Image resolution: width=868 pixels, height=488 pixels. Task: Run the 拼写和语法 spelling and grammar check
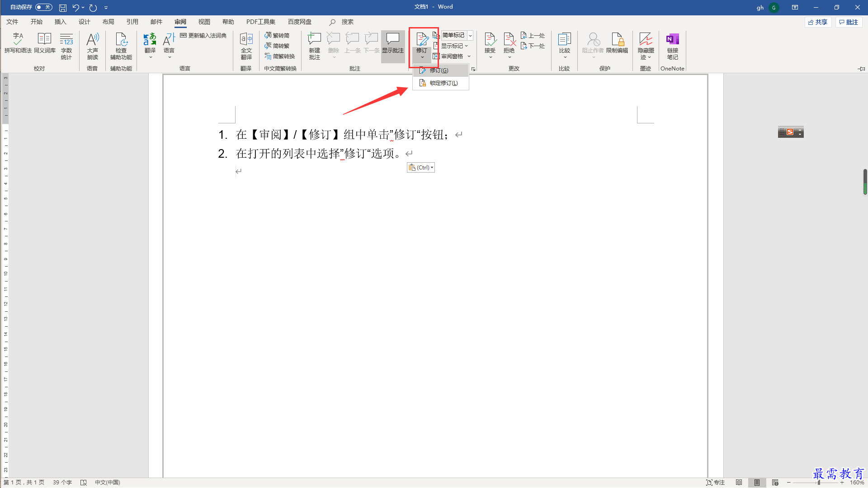point(18,43)
